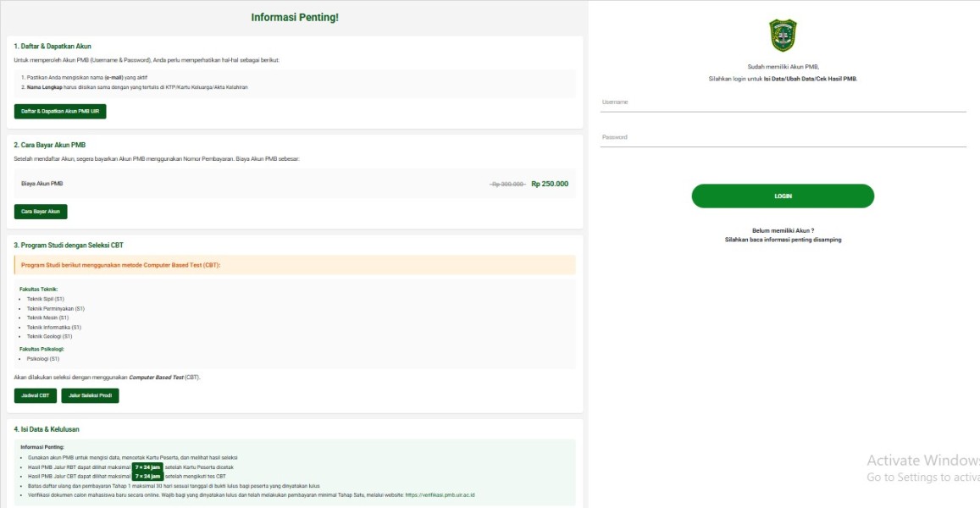Viewport: 980px width, 508px height.
Task: Click the university crest logo above login
Action: tap(783, 36)
